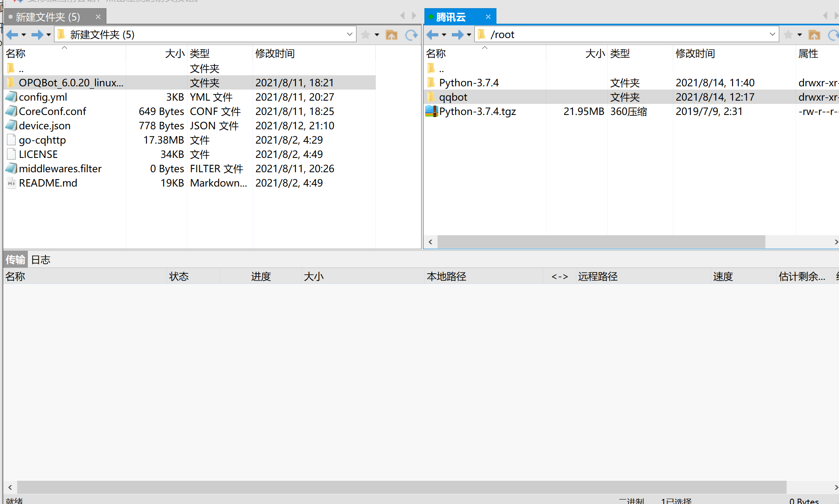Open the back-history dropdown of the local panel
This screenshot has height=504, width=839.
pyautogui.click(x=23, y=34)
